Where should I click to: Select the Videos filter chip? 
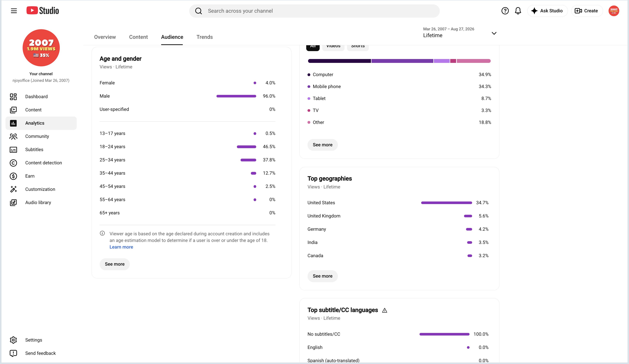[x=333, y=47]
